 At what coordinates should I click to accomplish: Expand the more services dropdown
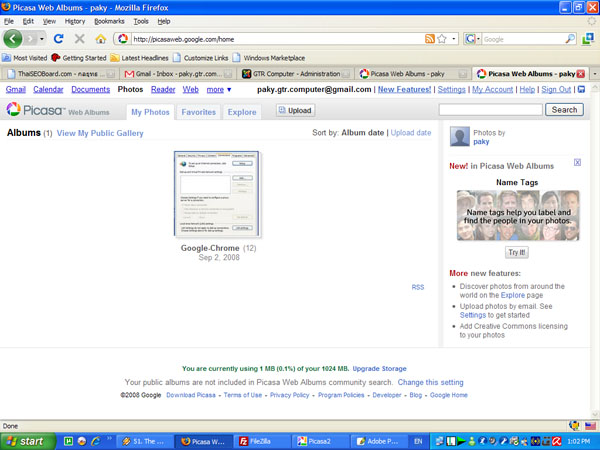(219, 90)
